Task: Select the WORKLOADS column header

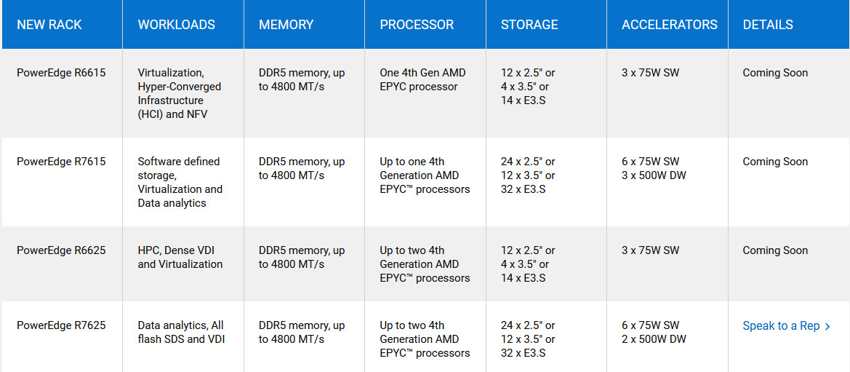Action: click(x=176, y=24)
